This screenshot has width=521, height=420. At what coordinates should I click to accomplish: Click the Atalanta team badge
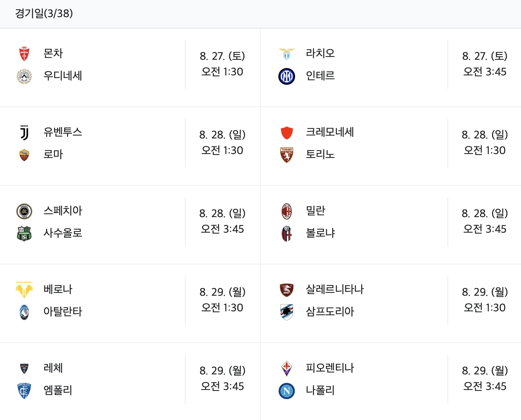(x=24, y=312)
